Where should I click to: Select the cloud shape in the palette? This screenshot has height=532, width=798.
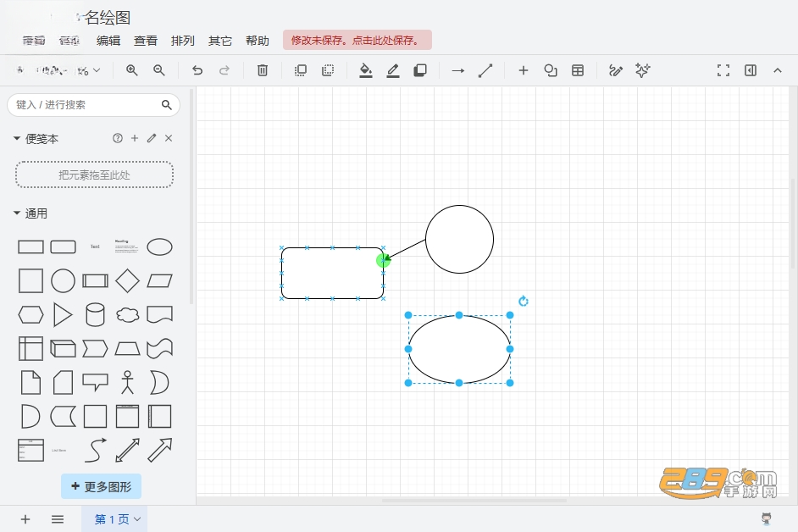click(x=127, y=314)
